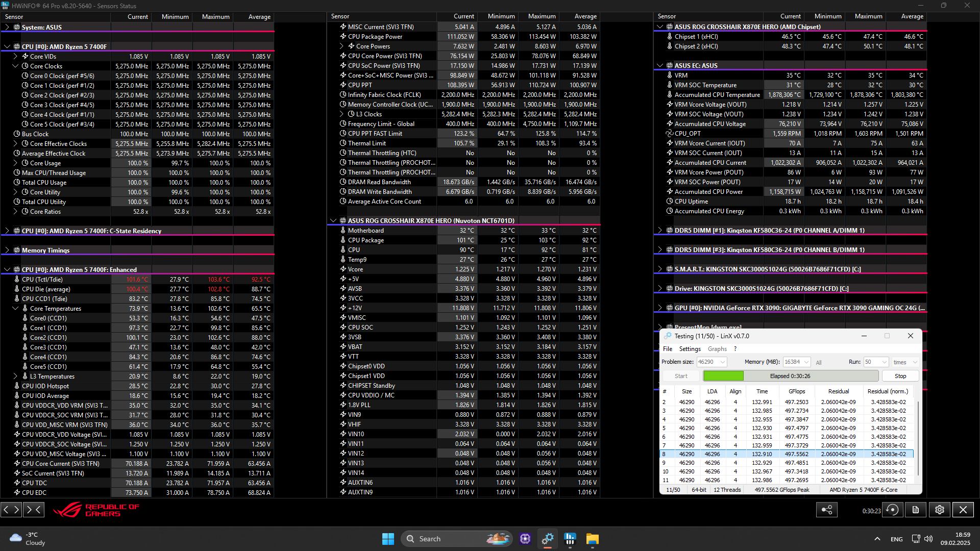Click the circle icon beside Thermal Limit

344,143
